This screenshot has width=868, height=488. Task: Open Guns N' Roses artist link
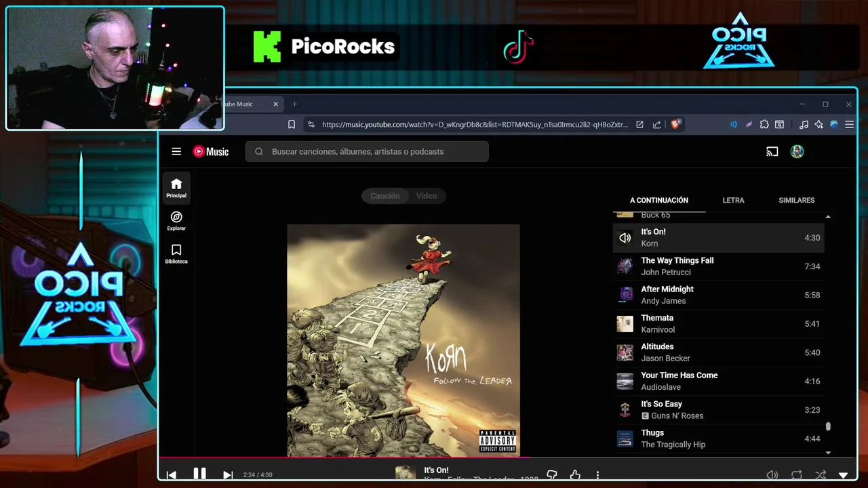677,416
